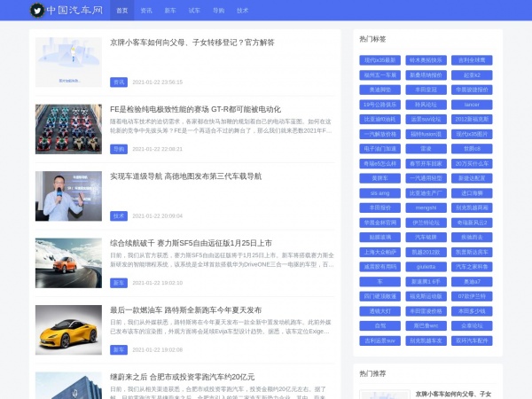Click the 一汽通用轻型 hot tag
The image size is (532, 399).
pyautogui.click(x=426, y=178)
